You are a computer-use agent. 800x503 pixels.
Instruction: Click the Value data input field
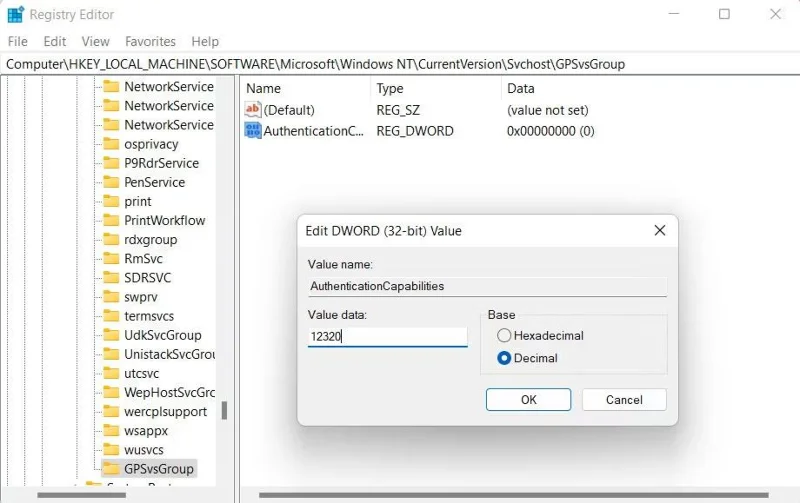click(x=387, y=337)
